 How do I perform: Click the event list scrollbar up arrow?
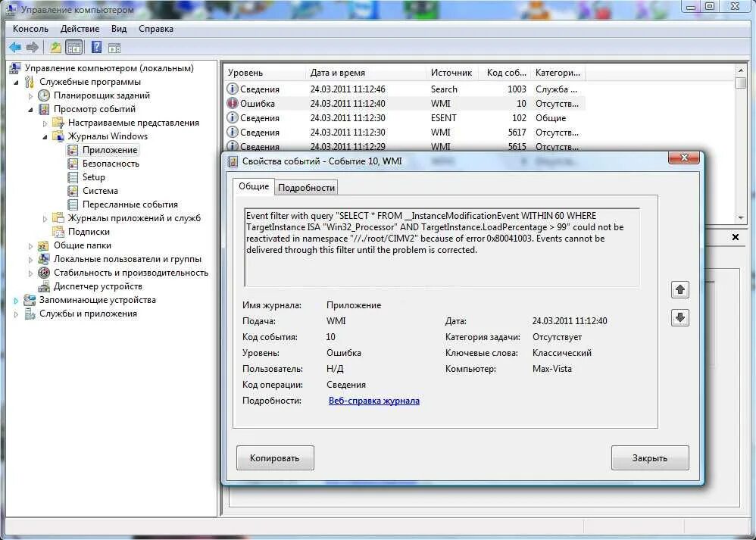(741, 71)
